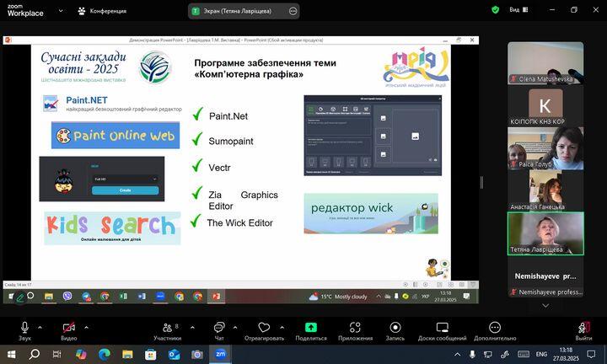Click the Telegram icon in shared taskbar
The width and height of the screenshot is (607, 364).
click(86, 297)
